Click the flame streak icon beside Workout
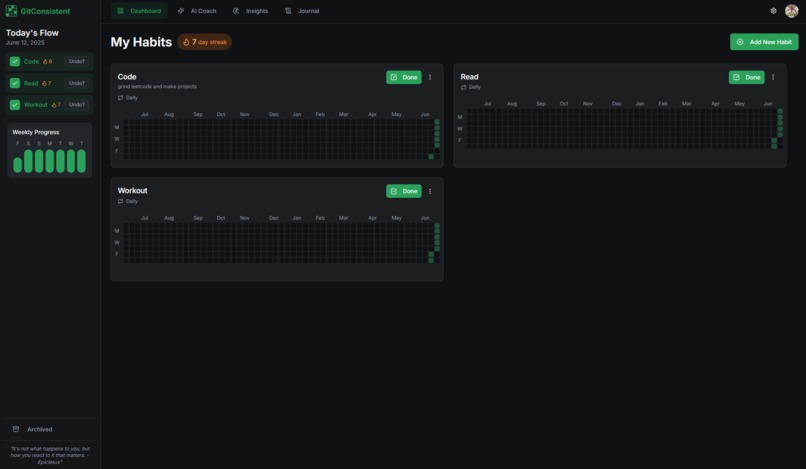 click(53, 105)
